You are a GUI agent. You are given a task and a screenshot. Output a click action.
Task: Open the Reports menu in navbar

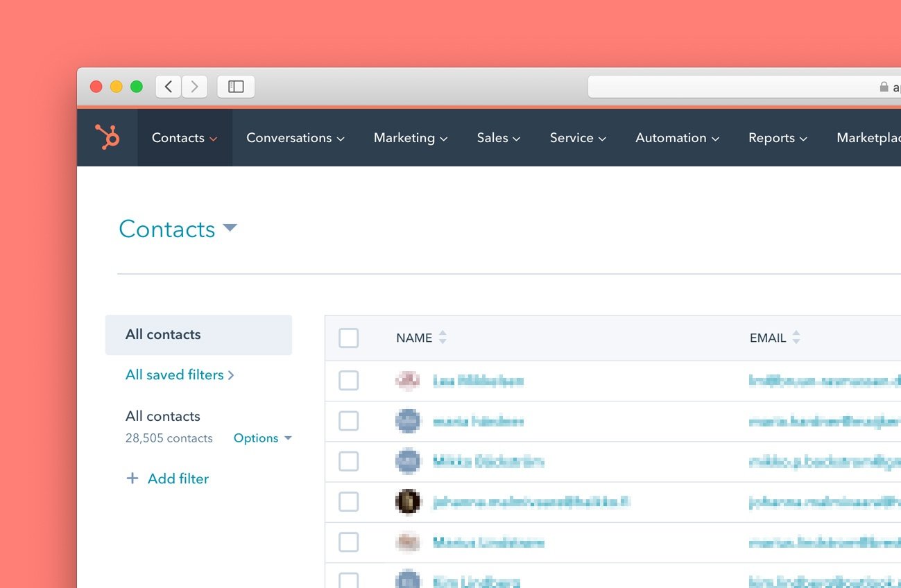[778, 138]
